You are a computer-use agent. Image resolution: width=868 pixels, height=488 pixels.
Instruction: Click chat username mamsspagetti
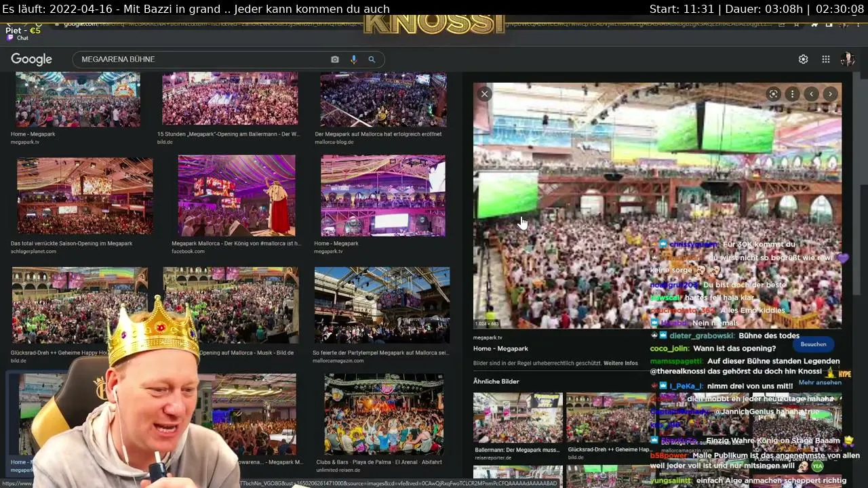[x=676, y=362]
